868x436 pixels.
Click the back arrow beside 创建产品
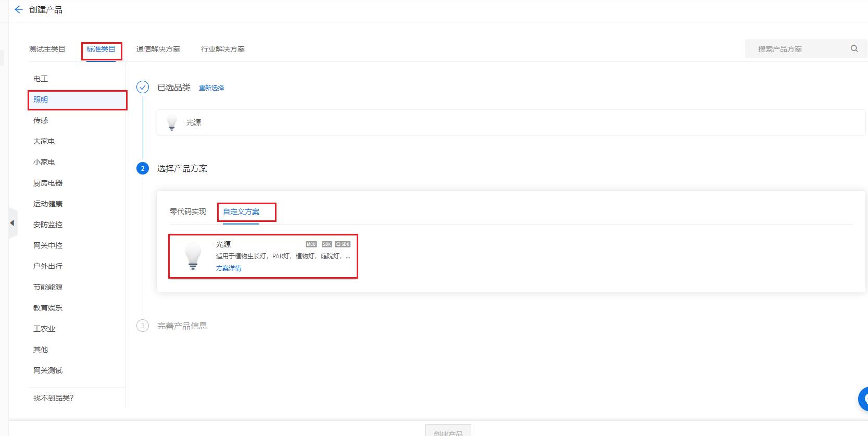pyautogui.click(x=19, y=9)
